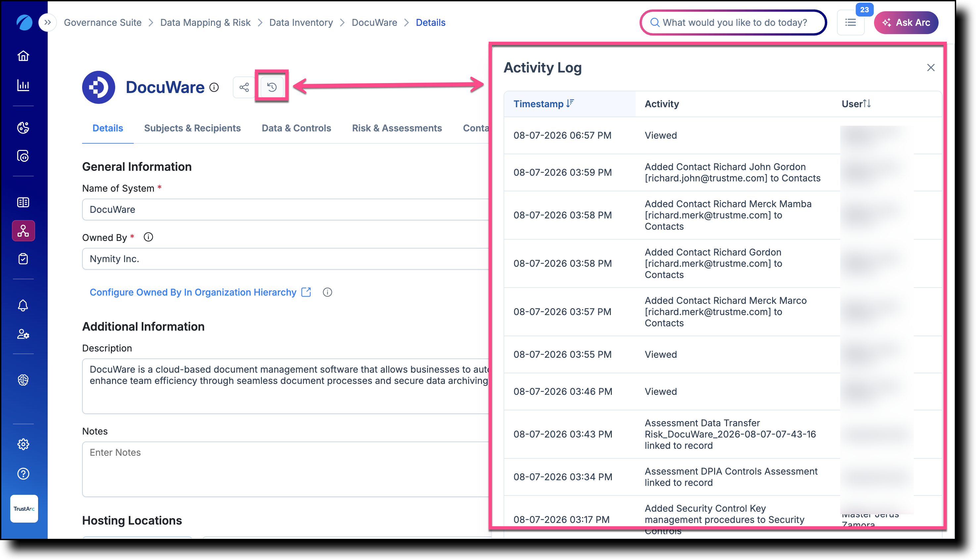Go to DocuWare breadcrumb
976x560 pixels.
click(x=374, y=22)
